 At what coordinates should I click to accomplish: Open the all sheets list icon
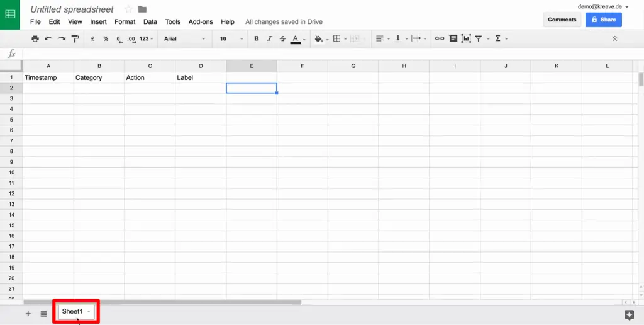coord(43,314)
